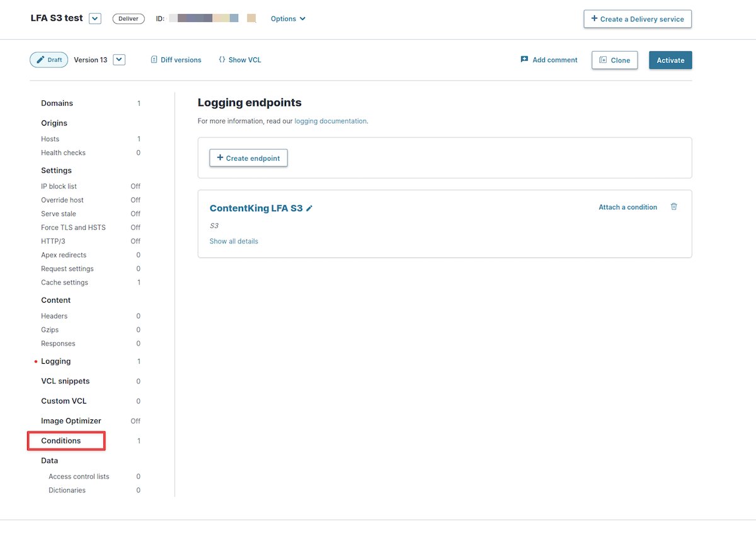
Task: Click Attach a condition
Action: pyautogui.click(x=627, y=207)
